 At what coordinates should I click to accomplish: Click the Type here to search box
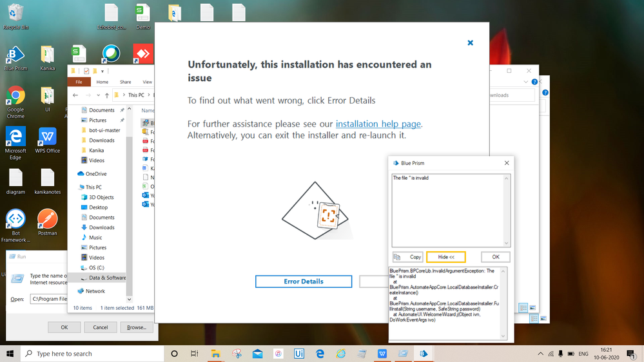[92, 354]
